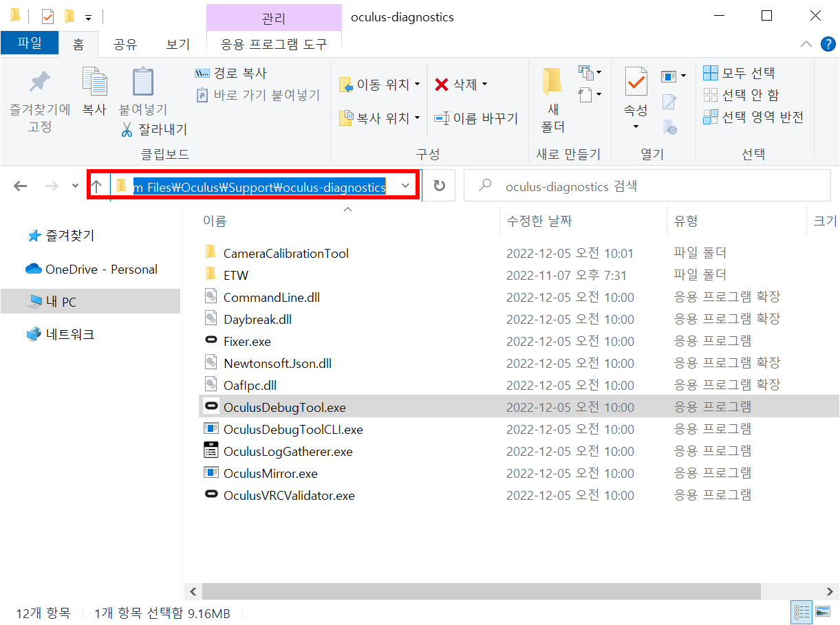
Task: Select OculusLogGatherer.exe file
Action: [x=288, y=451]
